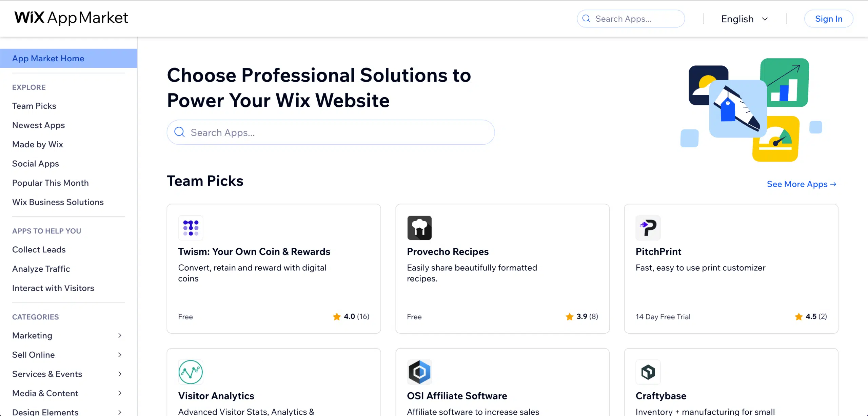Click the Services & Events category label

coord(47,374)
